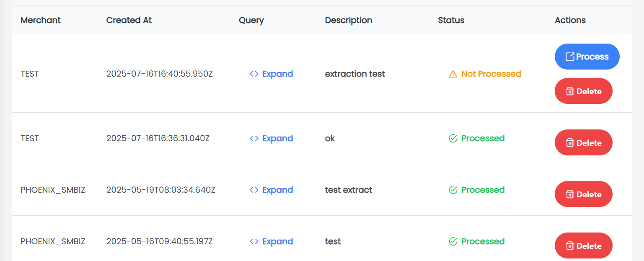Click the code brackets icon on the extraction test row
The height and width of the screenshot is (261, 644).
(253, 74)
